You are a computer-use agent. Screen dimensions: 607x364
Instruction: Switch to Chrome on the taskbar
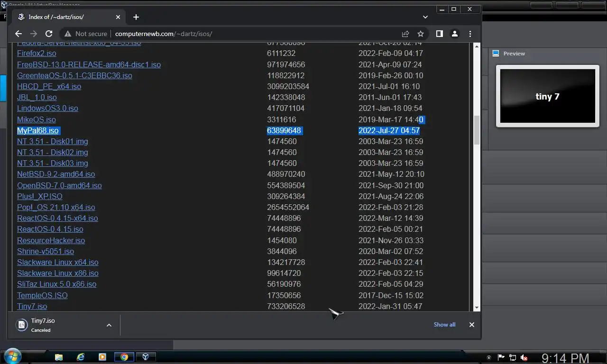(x=124, y=357)
